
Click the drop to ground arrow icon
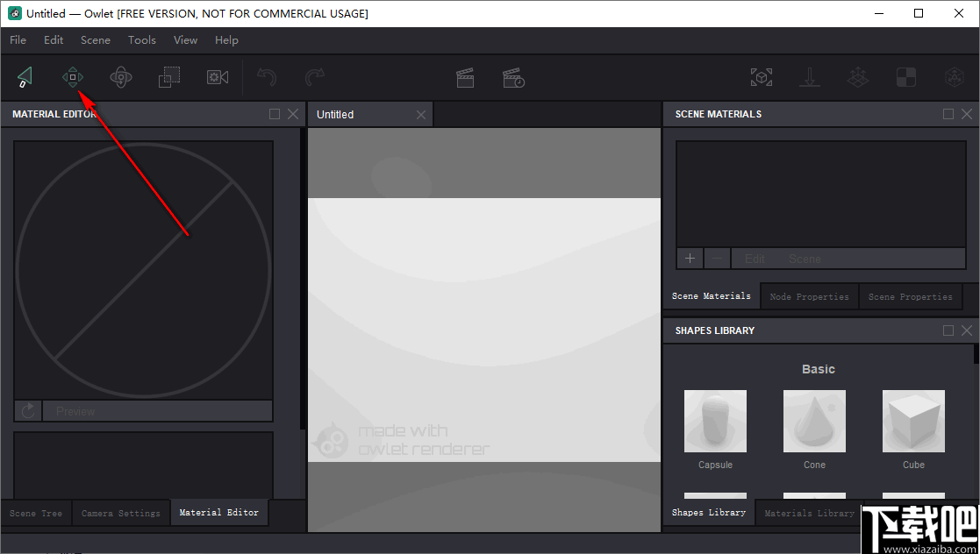pyautogui.click(x=809, y=77)
